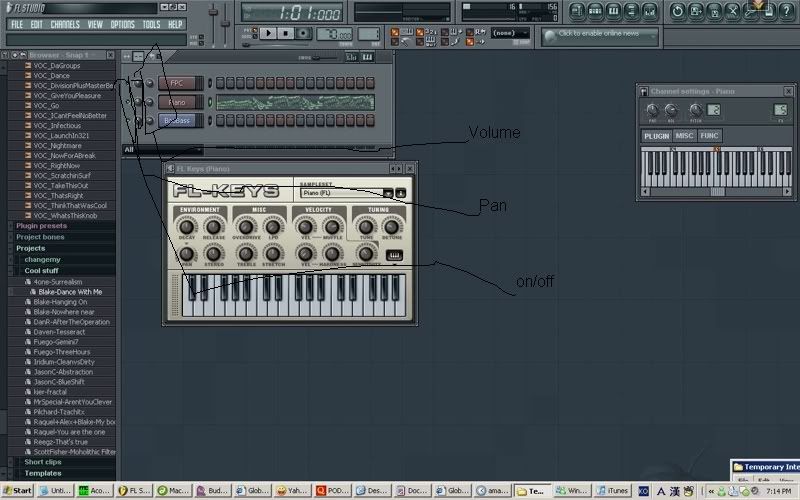Switch to FUNC tab in Channel settings
800x500 pixels.
point(709,136)
